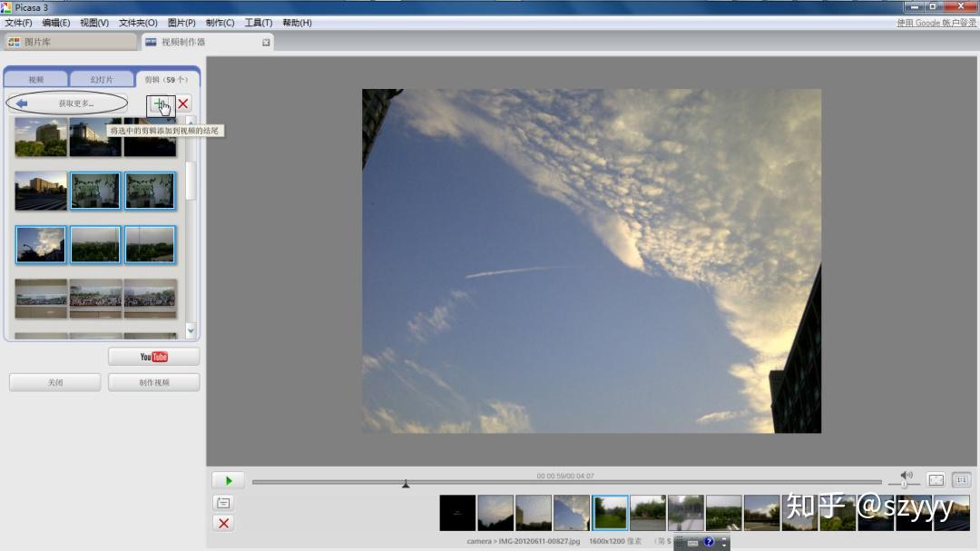Click the speaker volume icon
This screenshot has width=980, height=551.
click(x=906, y=476)
